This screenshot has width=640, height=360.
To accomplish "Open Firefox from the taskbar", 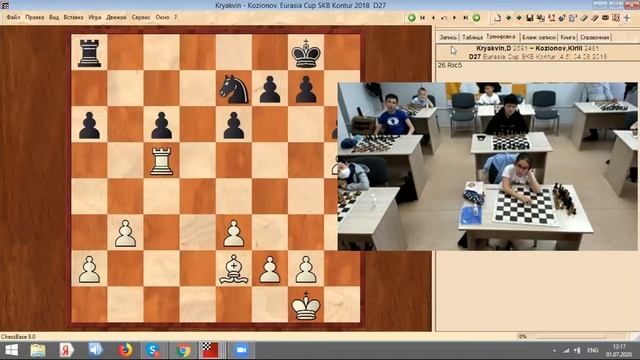I will 125,350.
